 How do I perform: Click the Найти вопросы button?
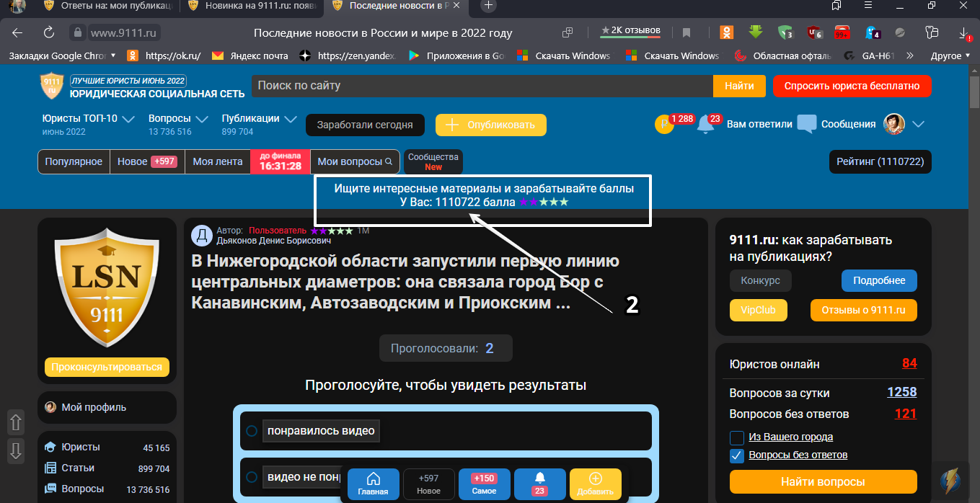tap(823, 481)
